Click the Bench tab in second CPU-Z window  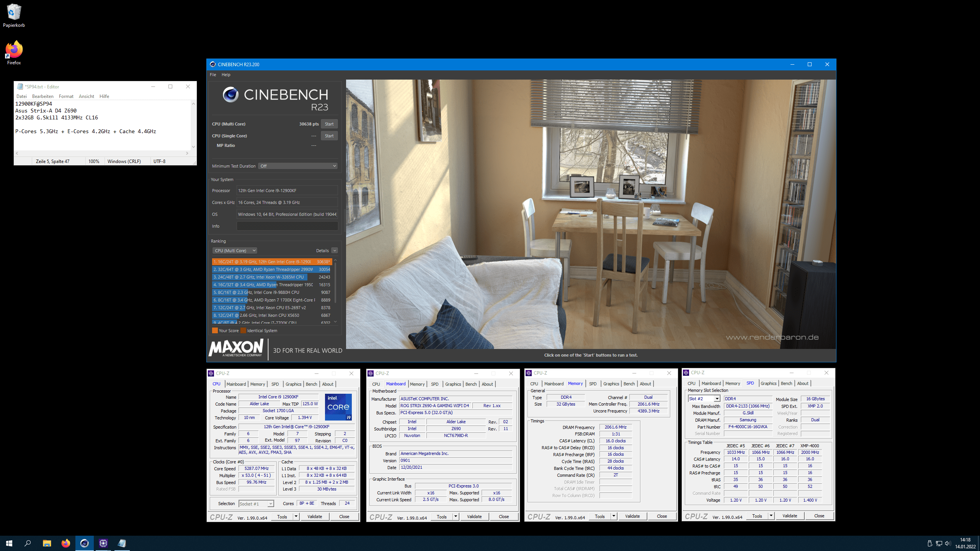[x=471, y=384]
